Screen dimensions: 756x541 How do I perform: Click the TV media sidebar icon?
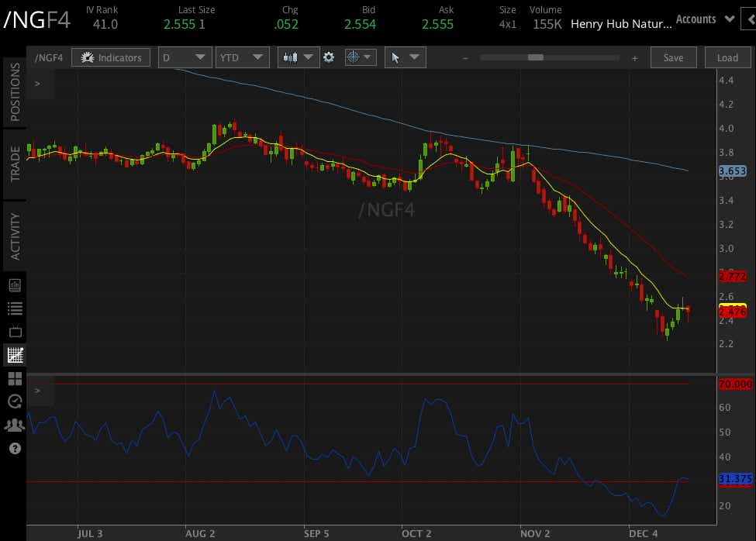tap(15, 332)
